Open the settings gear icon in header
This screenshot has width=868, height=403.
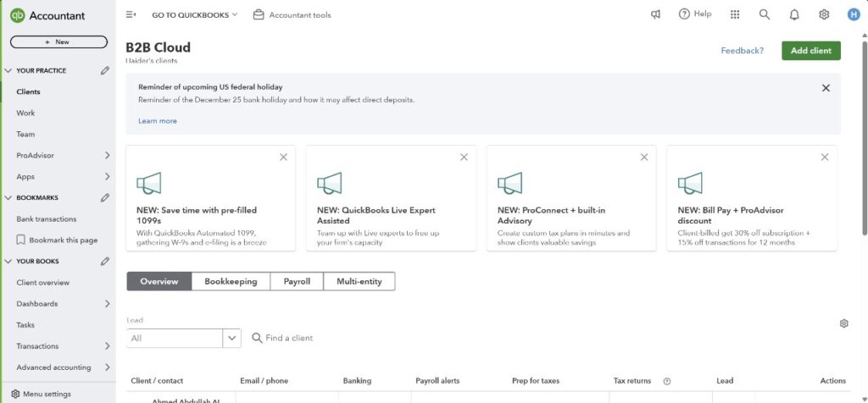(824, 15)
